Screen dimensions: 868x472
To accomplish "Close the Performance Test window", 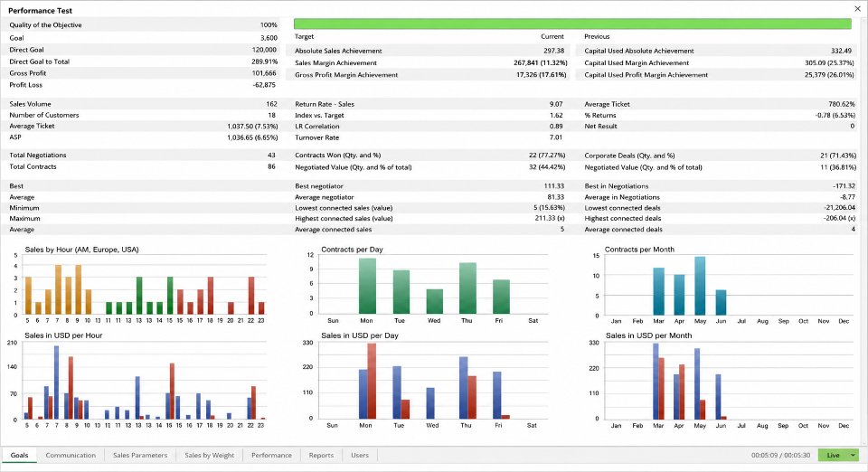I will pos(857,9).
